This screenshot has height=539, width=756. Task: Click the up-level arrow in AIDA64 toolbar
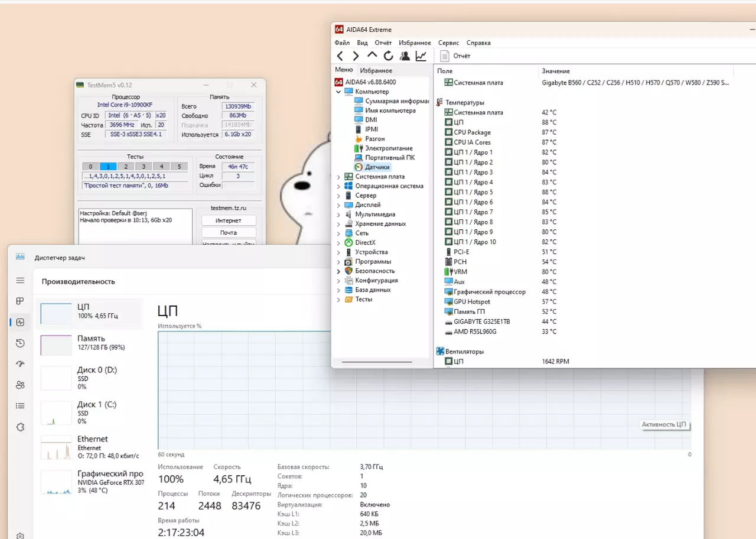tap(372, 56)
